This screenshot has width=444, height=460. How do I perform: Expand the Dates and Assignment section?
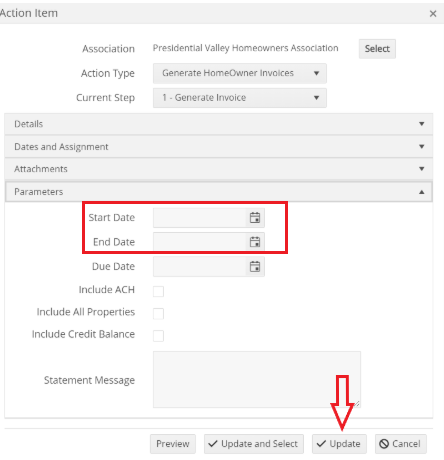coord(219,147)
